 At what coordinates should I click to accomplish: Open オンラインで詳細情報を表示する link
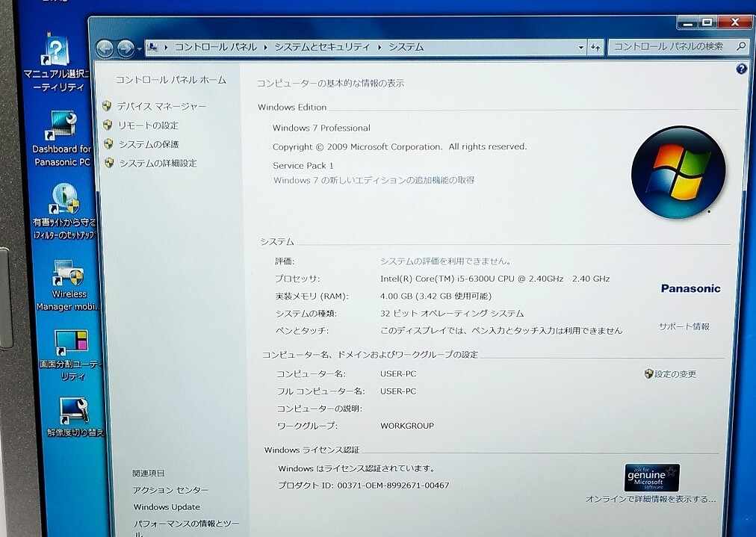(x=651, y=499)
